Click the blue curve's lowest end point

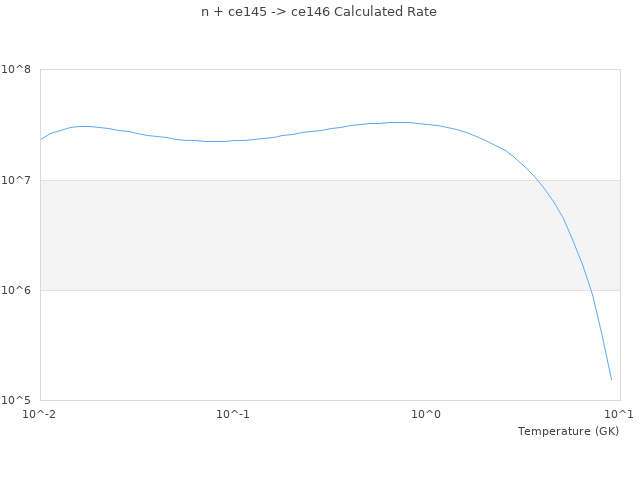(x=611, y=379)
